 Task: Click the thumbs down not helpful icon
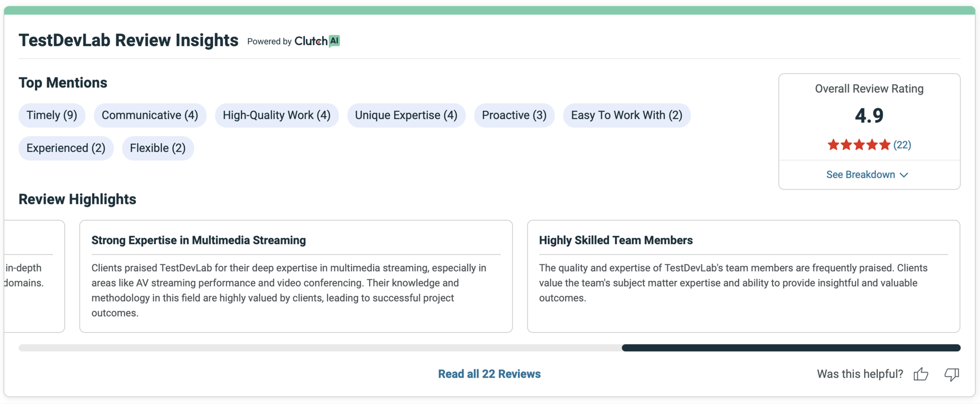[x=952, y=374]
